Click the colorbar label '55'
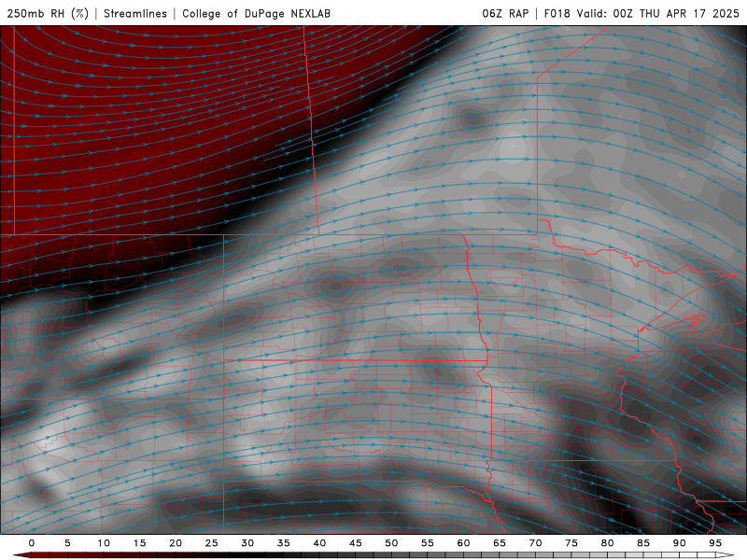This screenshot has width=747, height=560. click(428, 543)
